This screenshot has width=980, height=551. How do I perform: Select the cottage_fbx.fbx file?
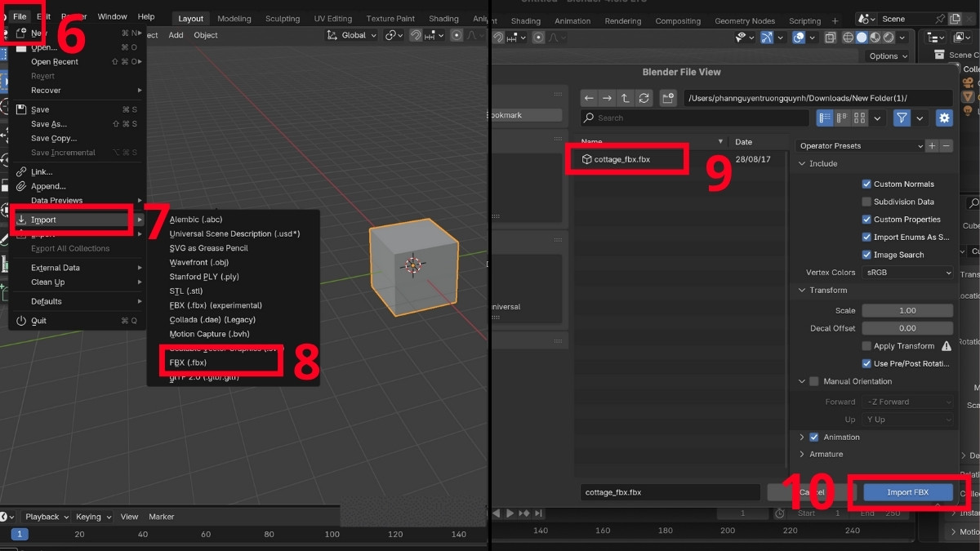(622, 159)
